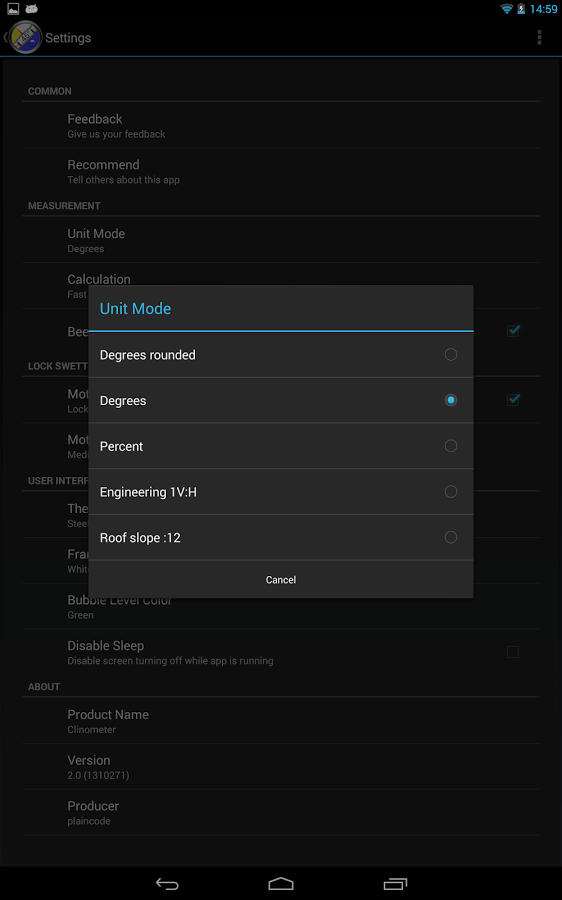Tap the picture notification icon

coord(13,9)
